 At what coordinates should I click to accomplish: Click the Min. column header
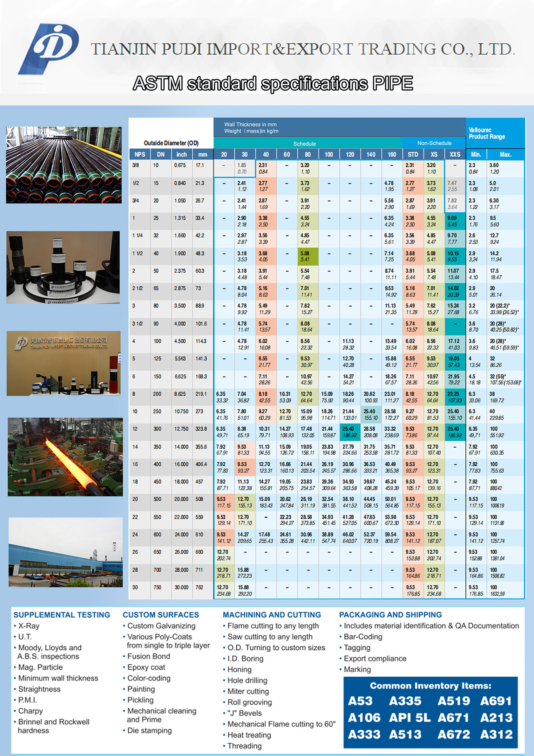point(476,155)
